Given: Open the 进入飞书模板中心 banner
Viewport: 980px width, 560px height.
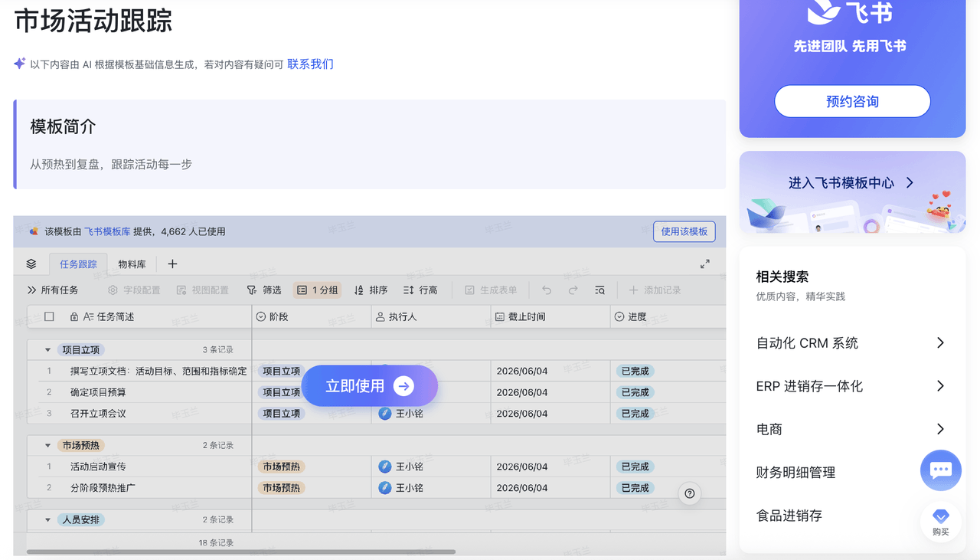Looking at the screenshot, I should 851,183.
